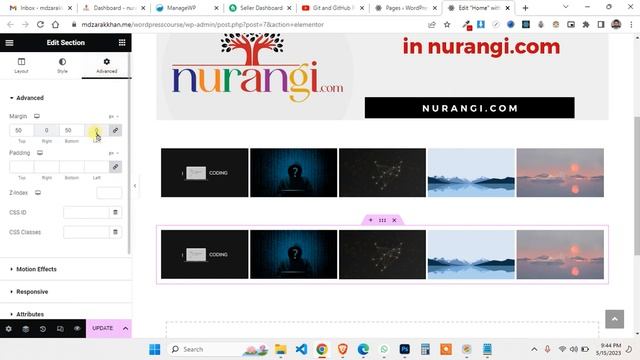Change the Padding unit dropdown
The height and width of the screenshot is (360, 640).
[113, 153]
